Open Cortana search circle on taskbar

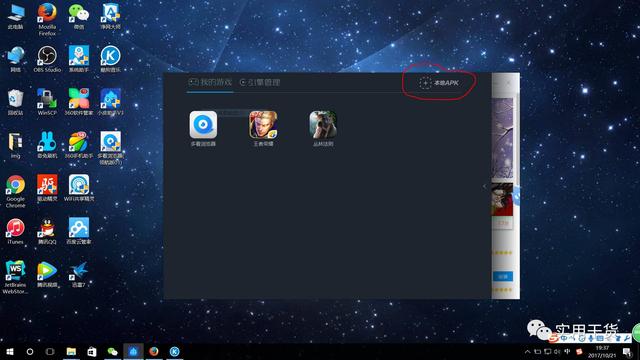pos(30,351)
